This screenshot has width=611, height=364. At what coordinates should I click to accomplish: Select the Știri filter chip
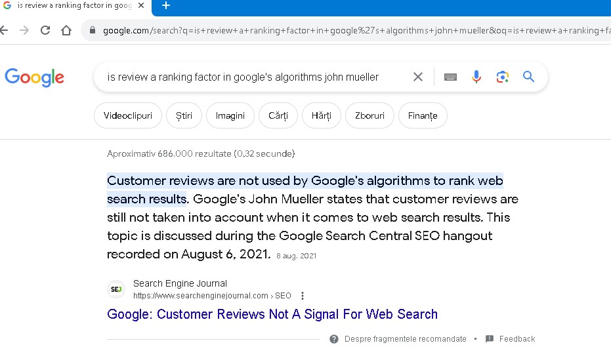coord(184,115)
